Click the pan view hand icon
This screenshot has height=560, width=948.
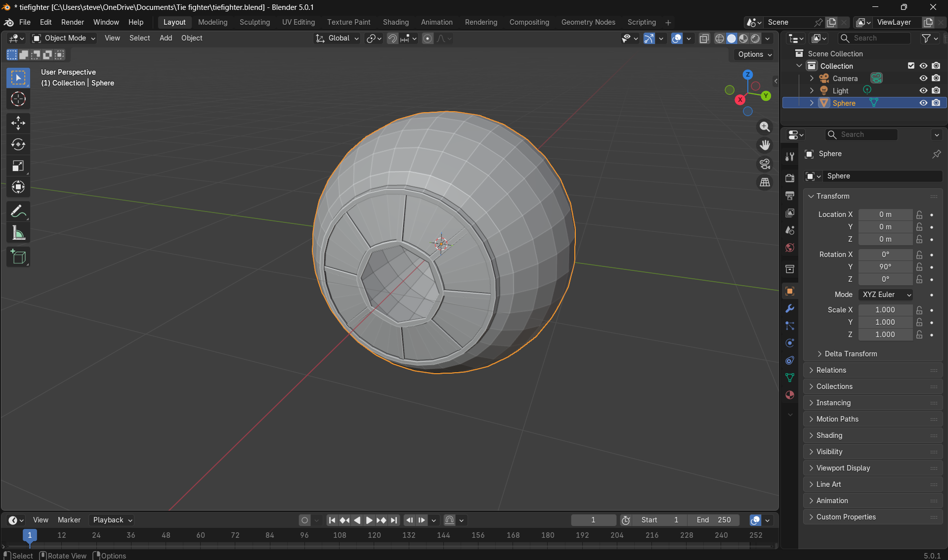click(765, 145)
